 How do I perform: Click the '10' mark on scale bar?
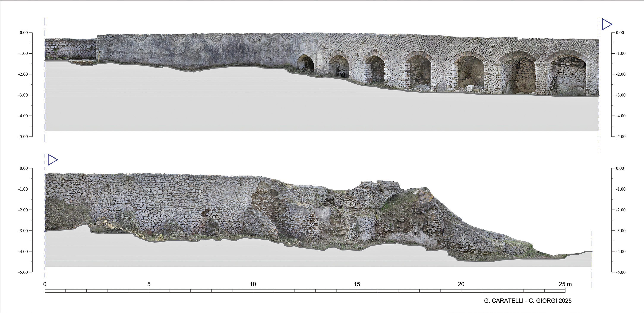253,284
